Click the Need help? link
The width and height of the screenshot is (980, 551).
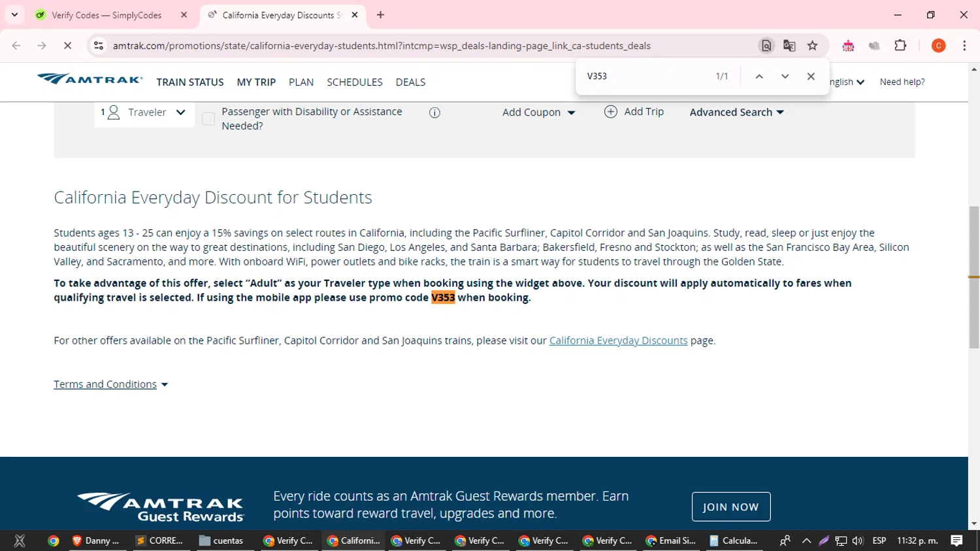pyautogui.click(x=902, y=82)
